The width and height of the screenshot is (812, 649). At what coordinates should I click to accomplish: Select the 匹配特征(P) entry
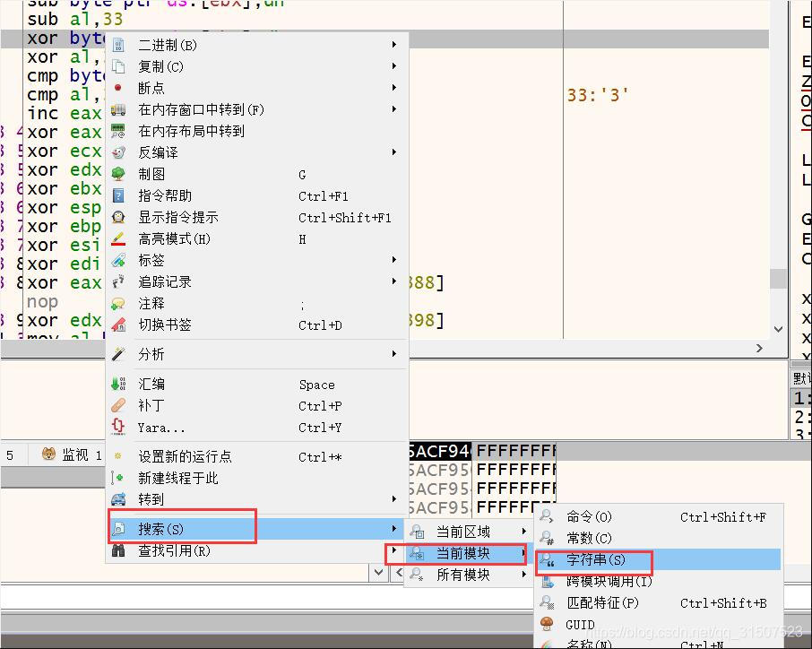tap(658, 602)
